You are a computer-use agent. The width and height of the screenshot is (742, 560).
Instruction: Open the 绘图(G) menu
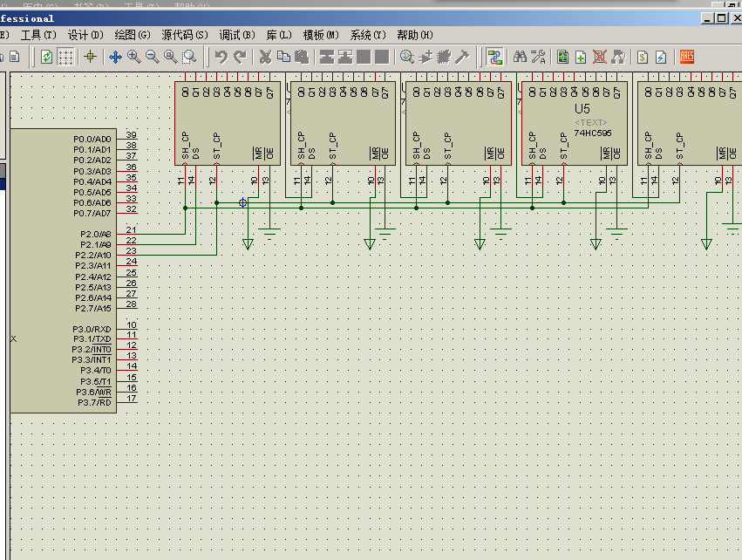tap(132, 35)
